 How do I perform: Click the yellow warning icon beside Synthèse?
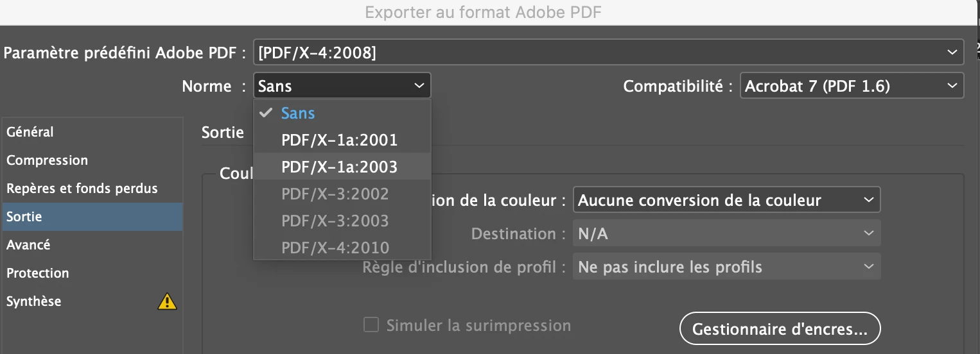coord(167,301)
